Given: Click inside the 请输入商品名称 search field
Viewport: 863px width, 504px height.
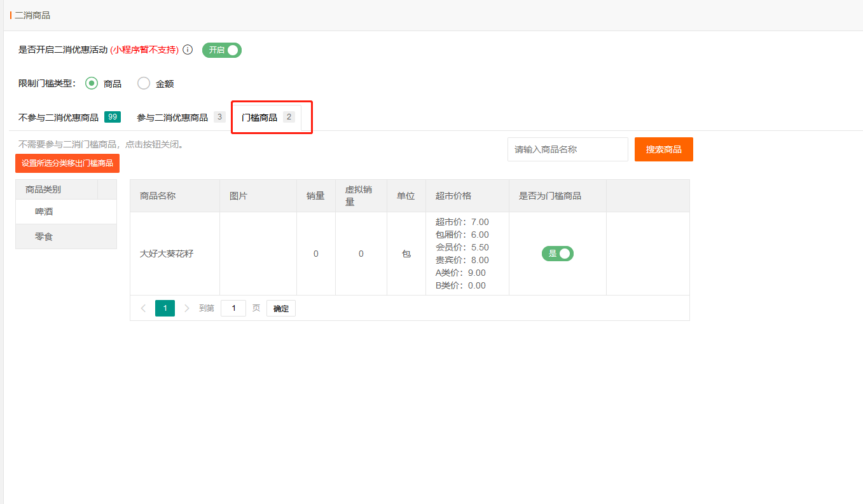Looking at the screenshot, I should pos(568,149).
